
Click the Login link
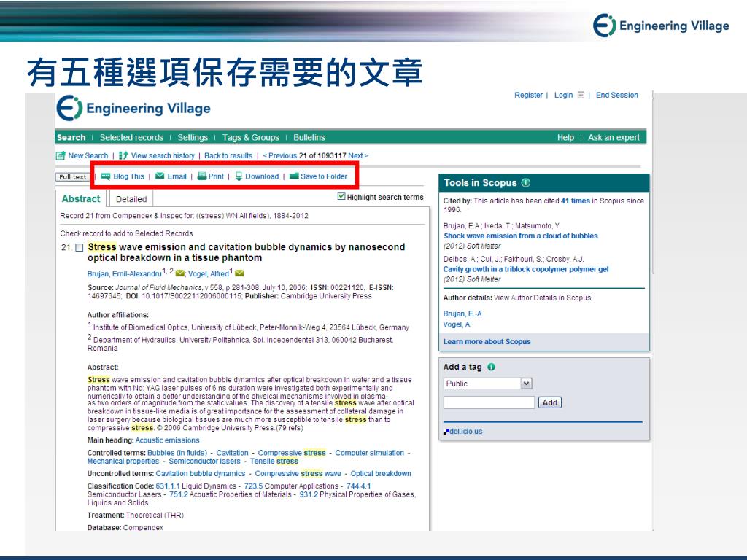pos(564,95)
